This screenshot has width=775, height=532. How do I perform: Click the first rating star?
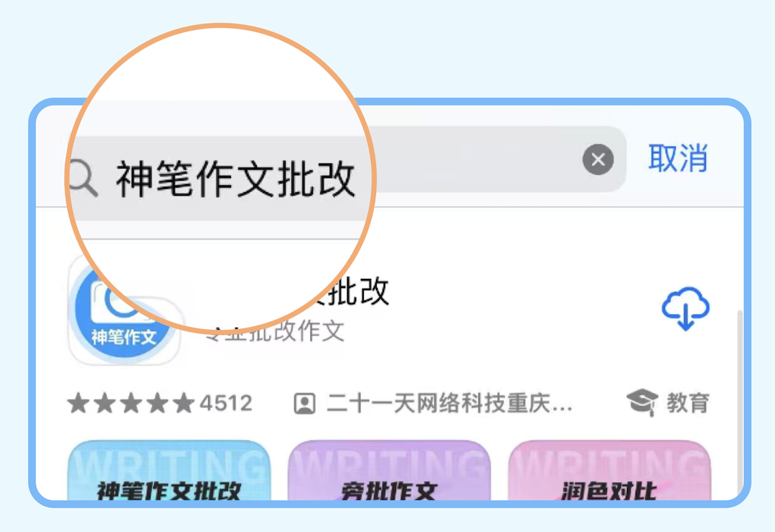(78, 402)
